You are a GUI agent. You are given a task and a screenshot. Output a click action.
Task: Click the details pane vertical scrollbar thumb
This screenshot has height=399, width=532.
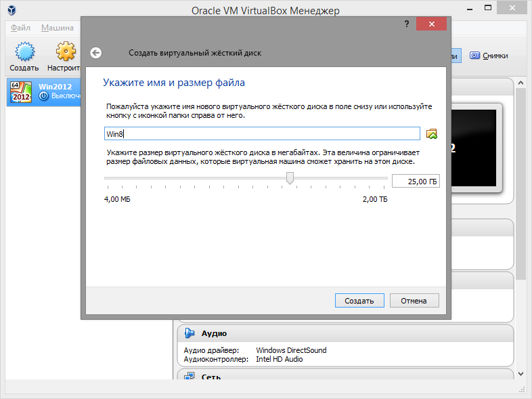(x=520, y=184)
